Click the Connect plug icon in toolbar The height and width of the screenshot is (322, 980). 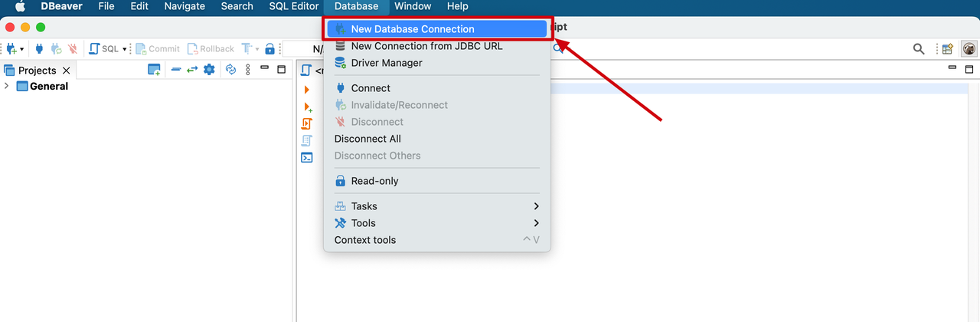[x=39, y=48]
